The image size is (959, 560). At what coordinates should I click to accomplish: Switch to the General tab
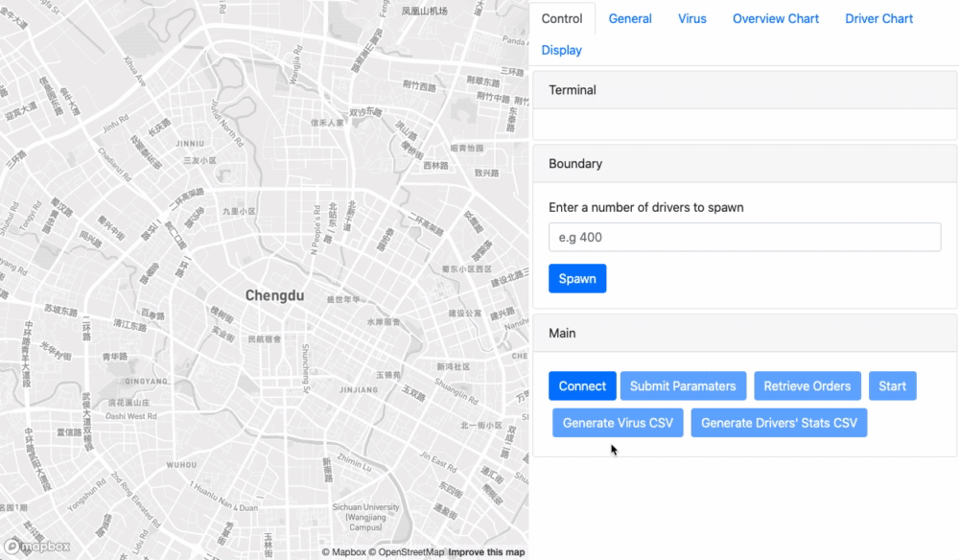pyautogui.click(x=630, y=19)
